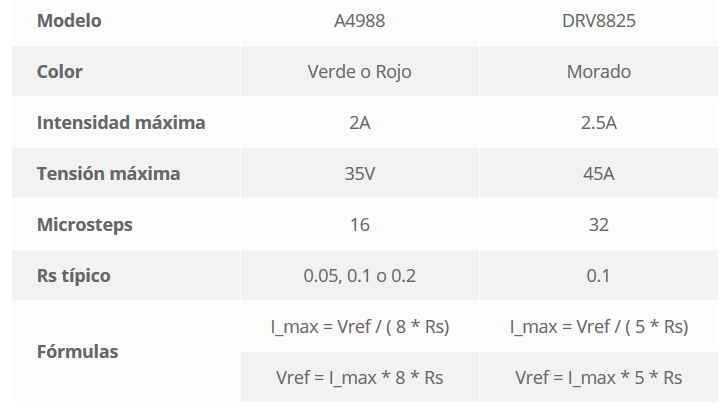
Task: Select the 16 microsteps value
Action: [x=359, y=225]
